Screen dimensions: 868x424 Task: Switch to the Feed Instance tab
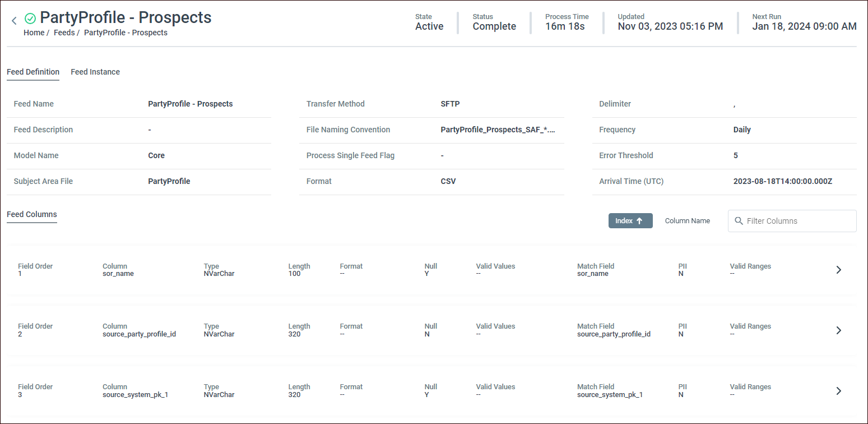pos(95,72)
